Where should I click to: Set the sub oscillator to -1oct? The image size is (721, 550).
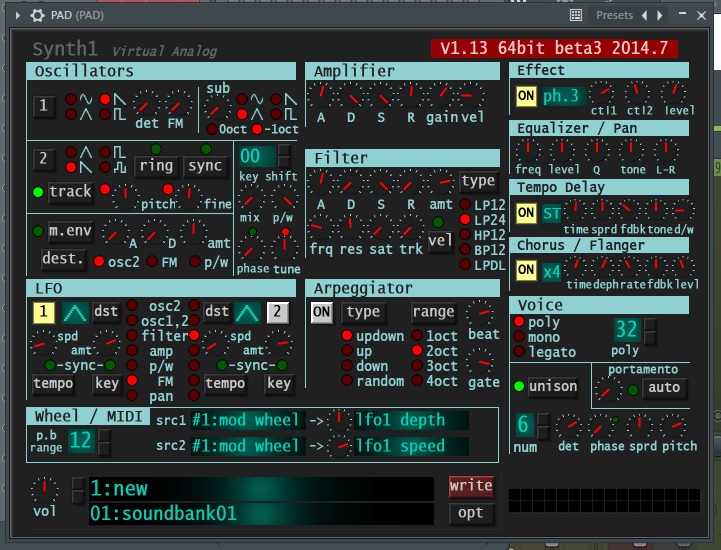click(257, 129)
